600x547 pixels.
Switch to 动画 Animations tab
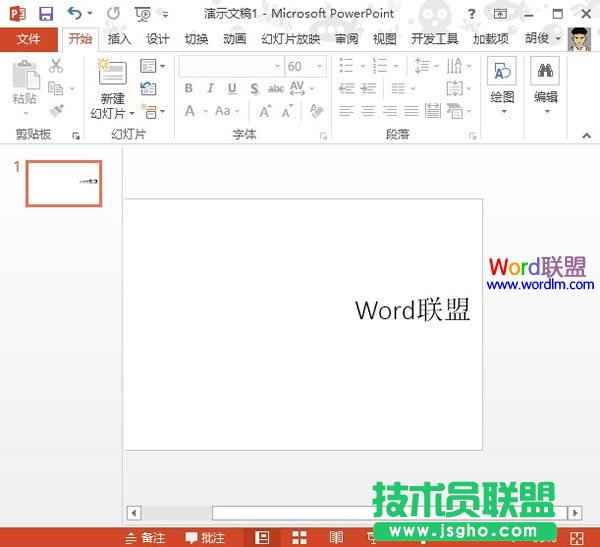click(235, 39)
